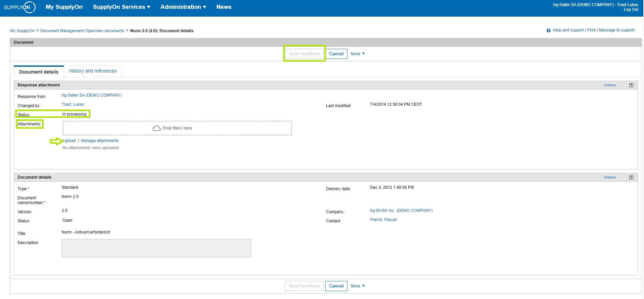
Task: Click the 'In processing' status value
Action: [74, 114]
